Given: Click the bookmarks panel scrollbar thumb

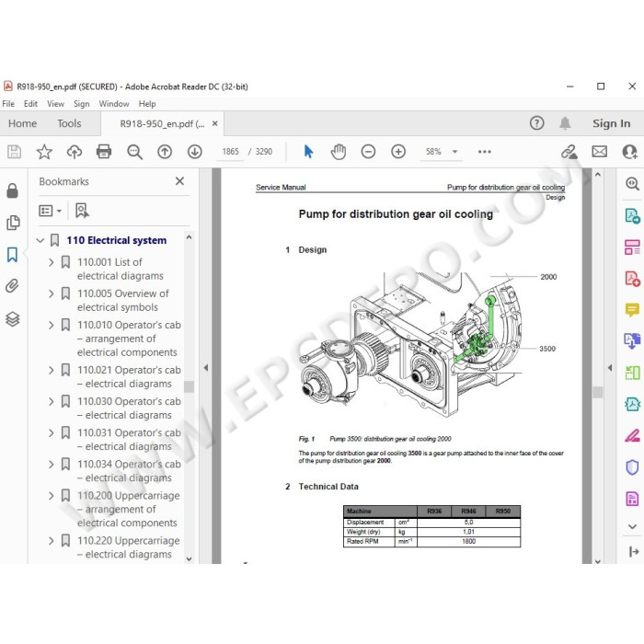Looking at the screenshot, I should (x=189, y=386).
